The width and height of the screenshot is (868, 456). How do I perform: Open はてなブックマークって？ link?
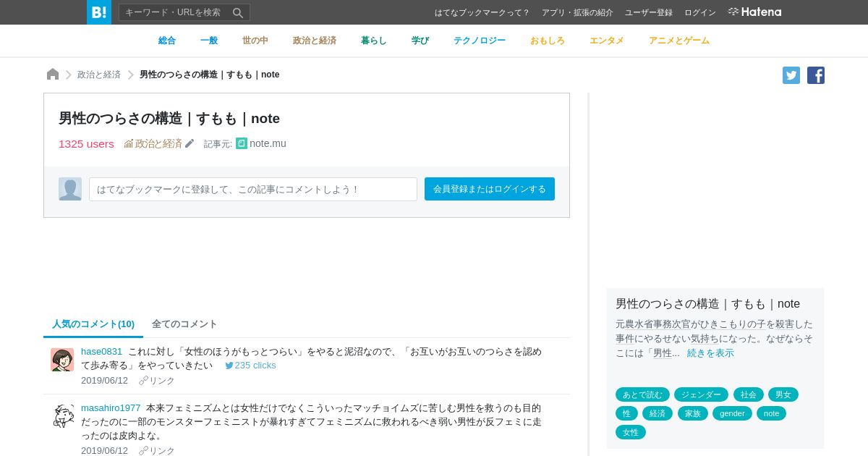coord(482,12)
